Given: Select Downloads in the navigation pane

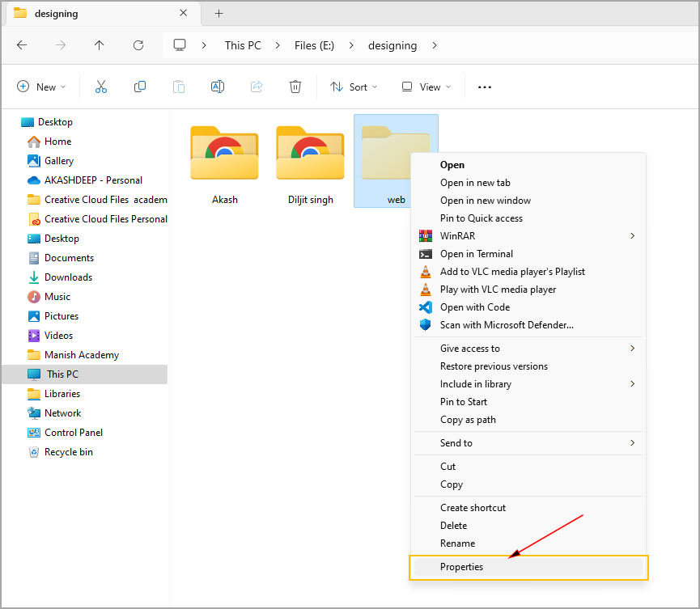Looking at the screenshot, I should click(x=68, y=277).
